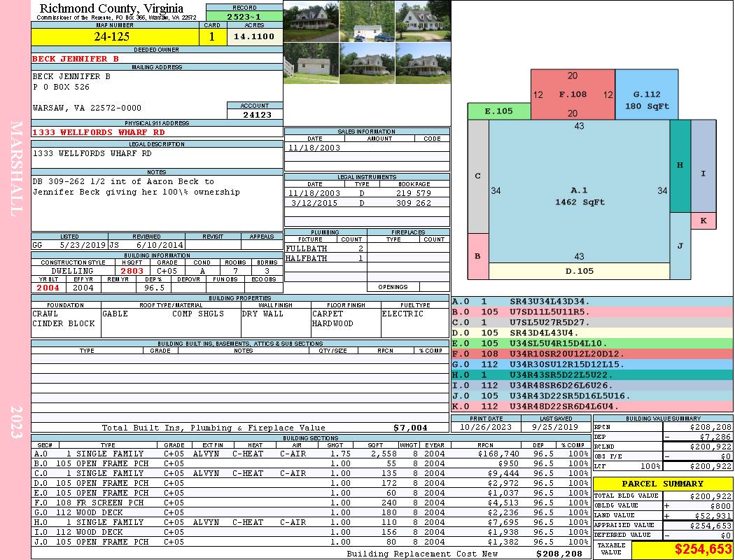
Task: Click mailing address line P O BOX 526
Action: pyautogui.click(x=61, y=87)
